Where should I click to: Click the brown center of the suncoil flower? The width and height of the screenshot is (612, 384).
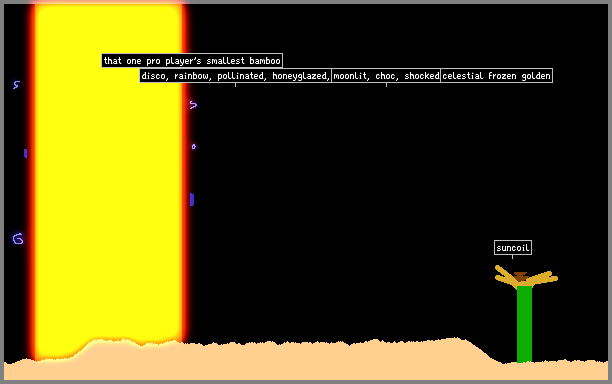(521, 276)
